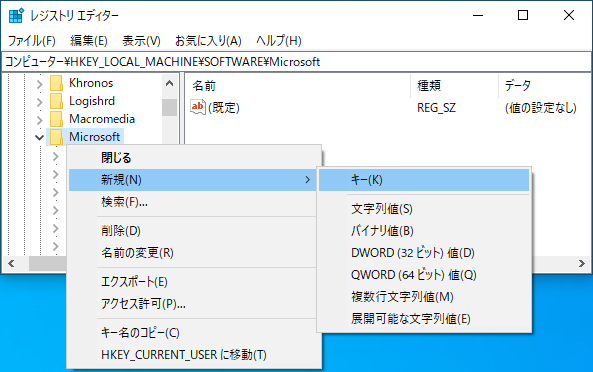Viewport: 593px width, 372px height.
Task: Open the 新規(N) submenu arrow
Action: click(308, 180)
